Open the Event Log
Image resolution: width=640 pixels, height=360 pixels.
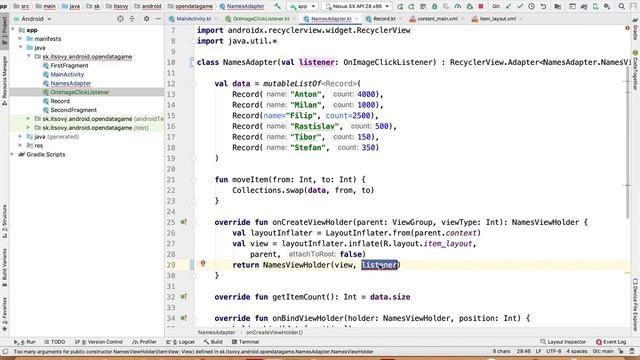coord(611,342)
